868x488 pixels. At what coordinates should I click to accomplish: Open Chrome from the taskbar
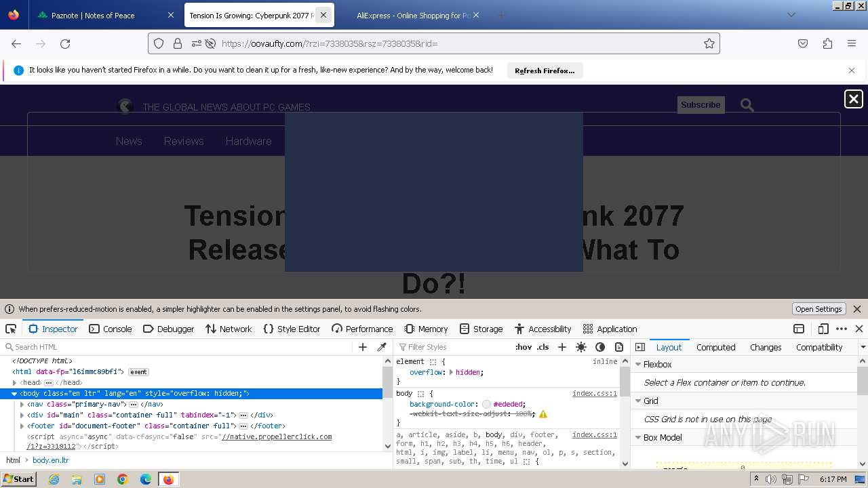(x=123, y=479)
